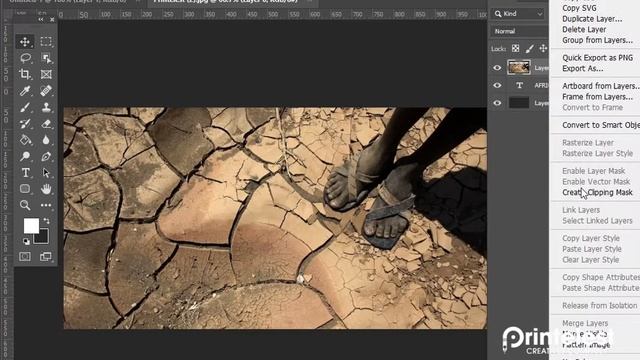
Task: Click the dark background color swatch
Action: click(x=43, y=238)
